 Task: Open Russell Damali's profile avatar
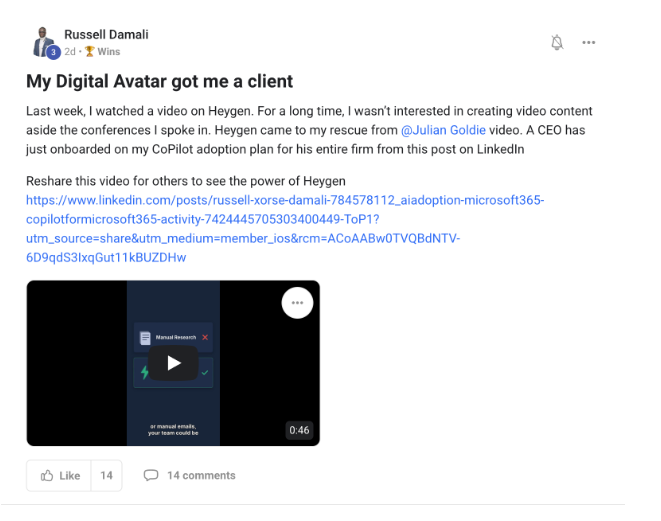pyautogui.click(x=43, y=42)
